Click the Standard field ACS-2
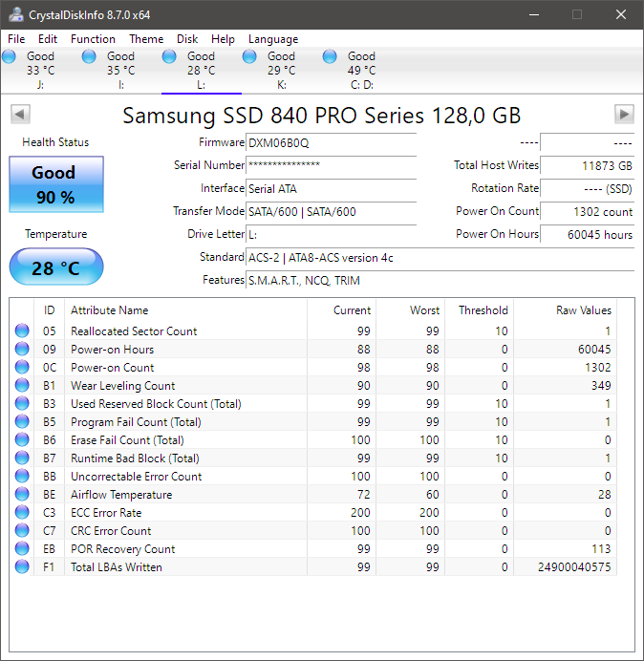The width and height of the screenshot is (644, 661). pyautogui.click(x=440, y=257)
